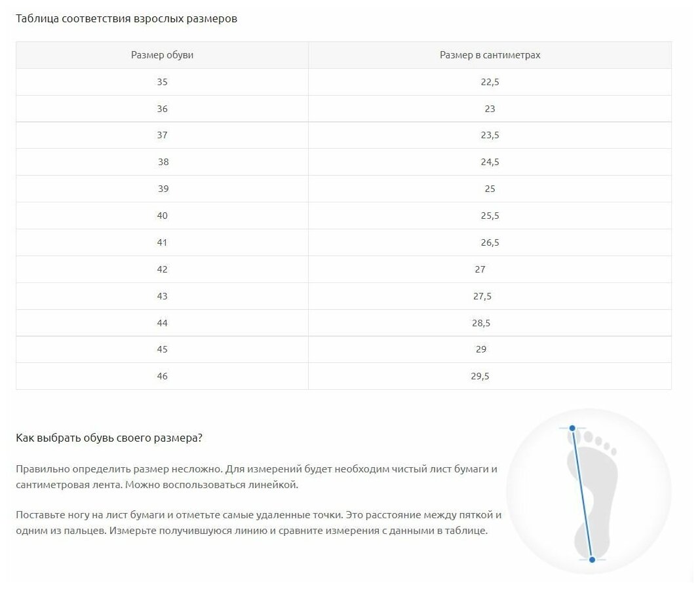
Task: Click the foot measurement illustration
Action: coord(588,491)
